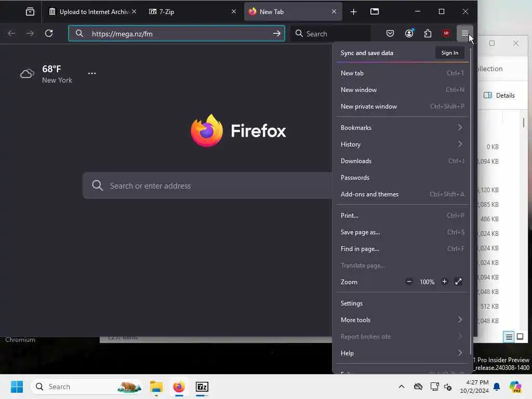The height and width of the screenshot is (399, 532).
Task: Open Passwords from the menu
Action: pyautogui.click(x=403, y=178)
